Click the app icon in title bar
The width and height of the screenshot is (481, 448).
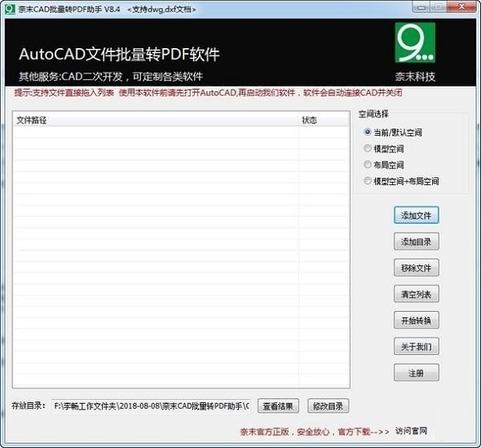click(10, 9)
